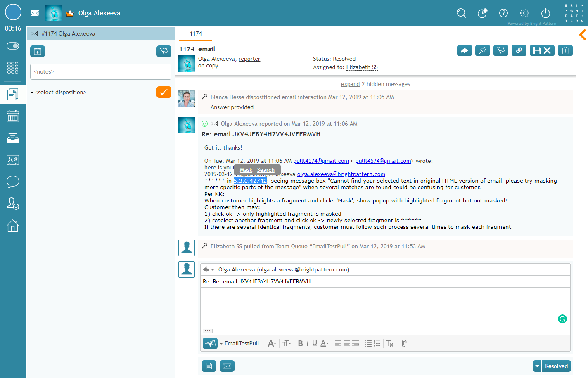Click the pin case button
588x378 pixels.
click(483, 50)
